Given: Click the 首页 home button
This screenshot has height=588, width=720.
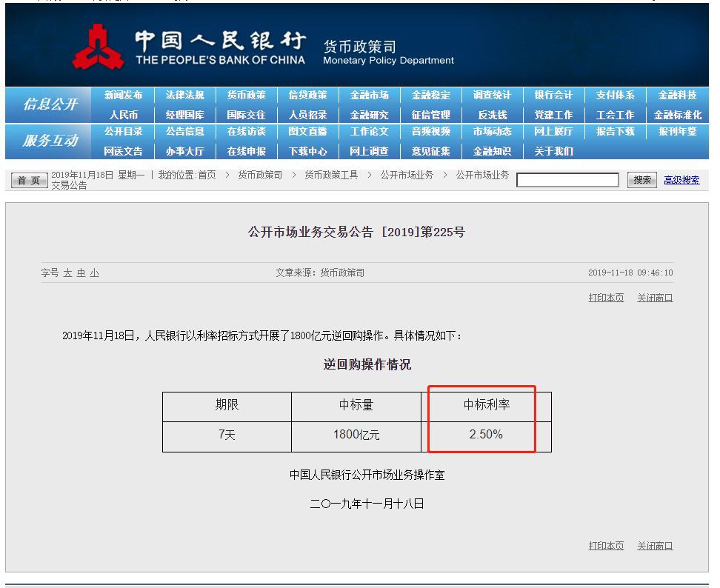Looking at the screenshot, I should pyautogui.click(x=29, y=181).
